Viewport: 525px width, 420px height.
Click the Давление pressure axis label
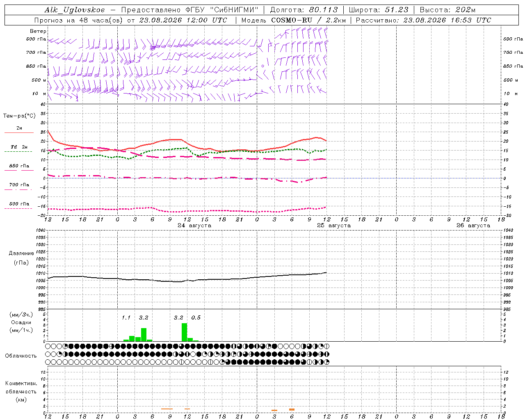point(21,253)
